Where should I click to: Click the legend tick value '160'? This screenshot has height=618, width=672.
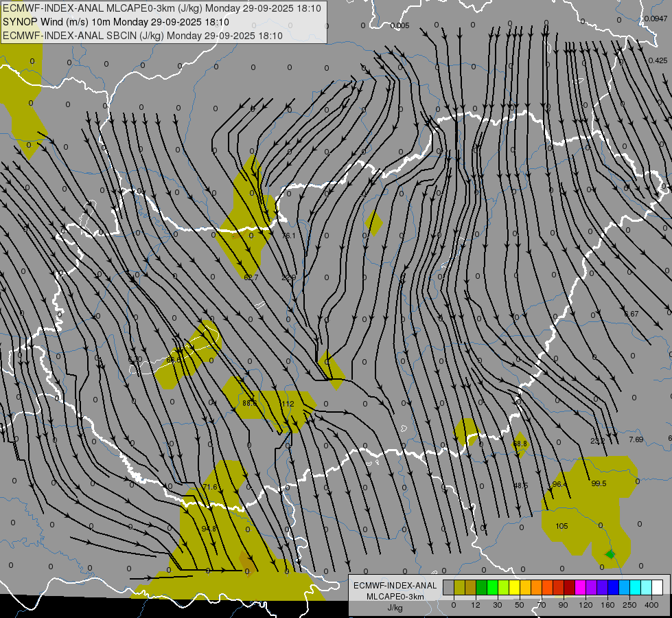pyautogui.click(x=607, y=605)
